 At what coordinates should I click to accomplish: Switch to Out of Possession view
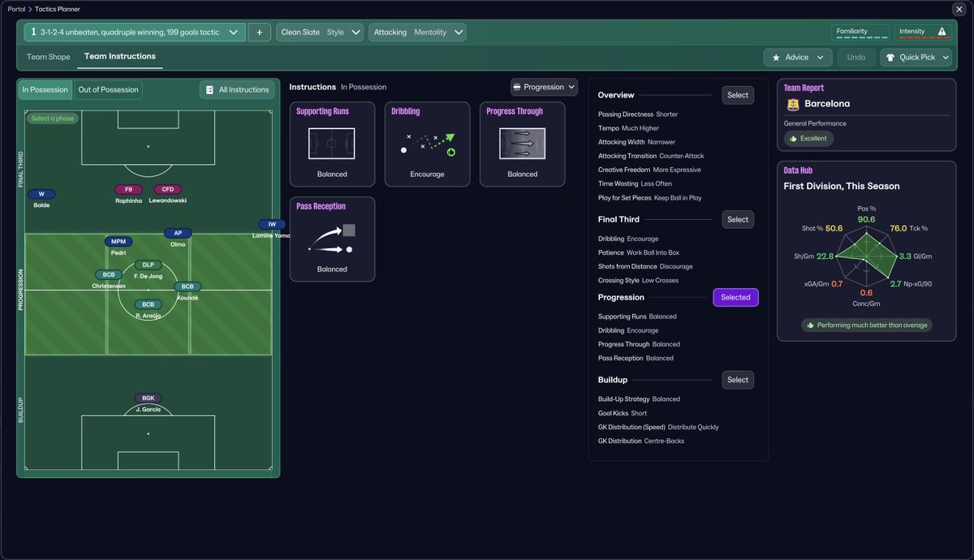(x=108, y=90)
